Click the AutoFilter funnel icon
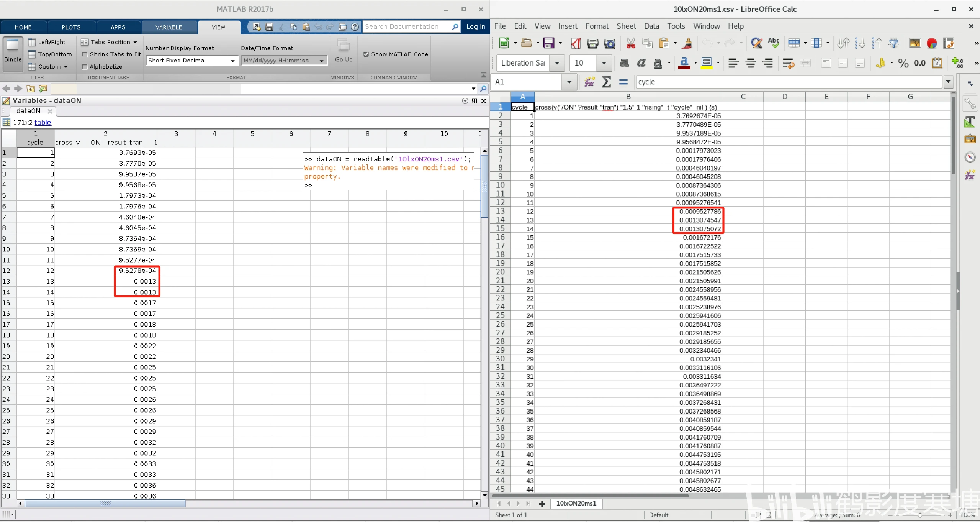The width and height of the screenshot is (980, 522). click(x=894, y=43)
